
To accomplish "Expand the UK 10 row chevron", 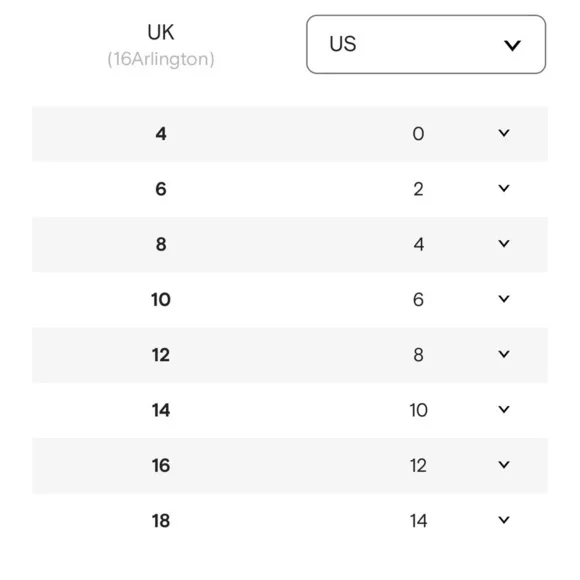I will (x=504, y=299).
